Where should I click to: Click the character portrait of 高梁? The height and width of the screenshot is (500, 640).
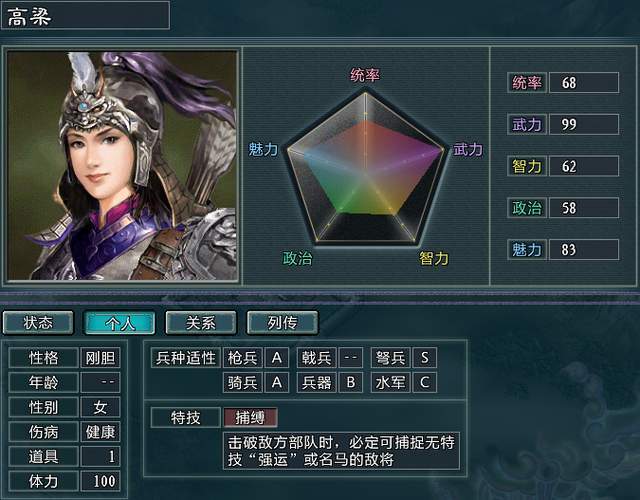click(122, 166)
